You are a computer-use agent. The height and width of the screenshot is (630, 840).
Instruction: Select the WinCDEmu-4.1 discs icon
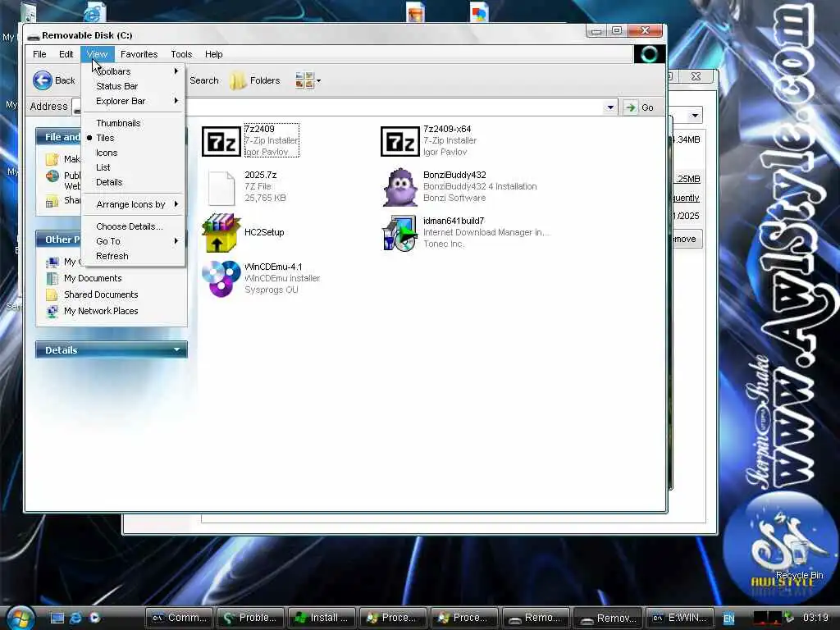[x=221, y=279]
